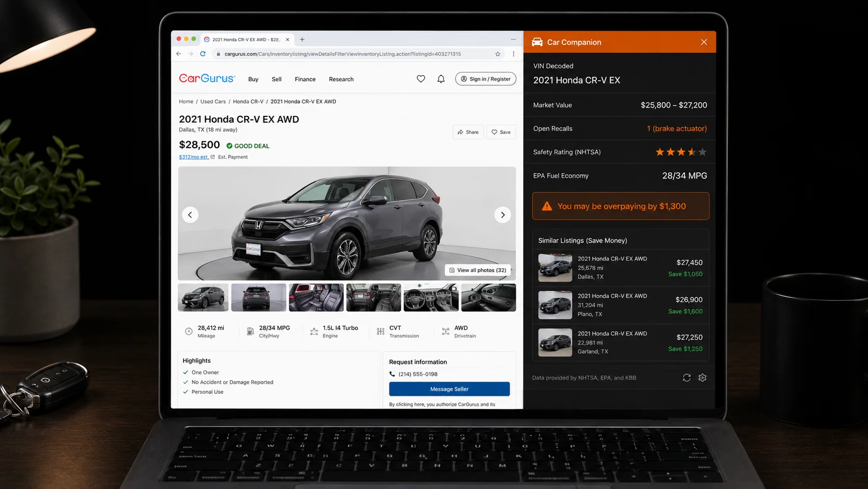The width and height of the screenshot is (868, 489).
Task: Open the Buy menu
Action: [253, 80]
